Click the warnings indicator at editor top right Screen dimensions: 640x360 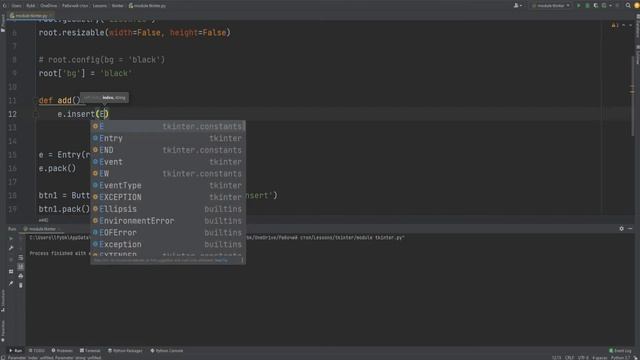pos(615,25)
